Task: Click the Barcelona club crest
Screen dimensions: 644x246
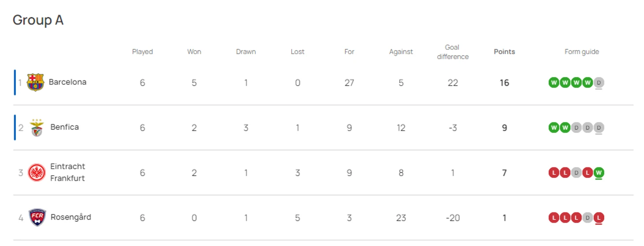Action: 35,83
